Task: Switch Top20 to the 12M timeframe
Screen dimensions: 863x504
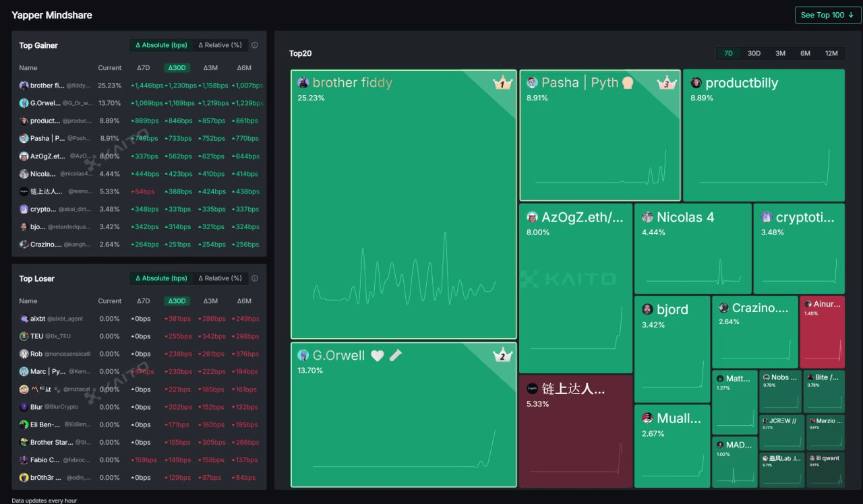Action: point(831,53)
